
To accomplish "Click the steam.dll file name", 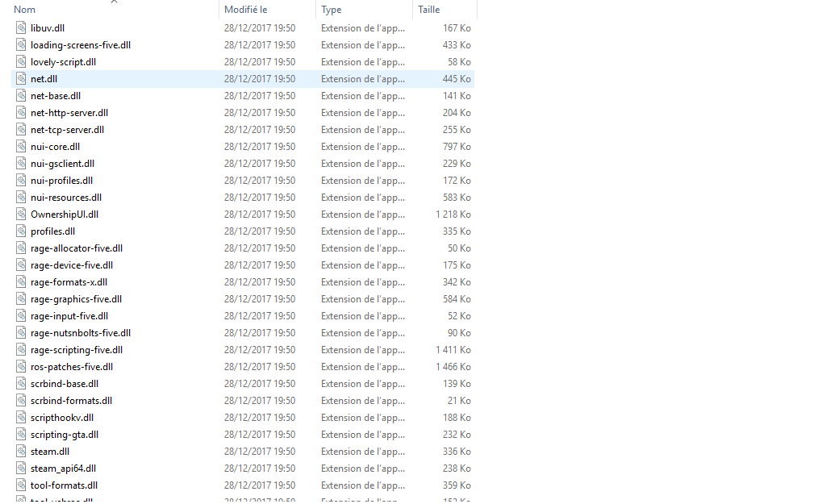I will tap(49, 452).
